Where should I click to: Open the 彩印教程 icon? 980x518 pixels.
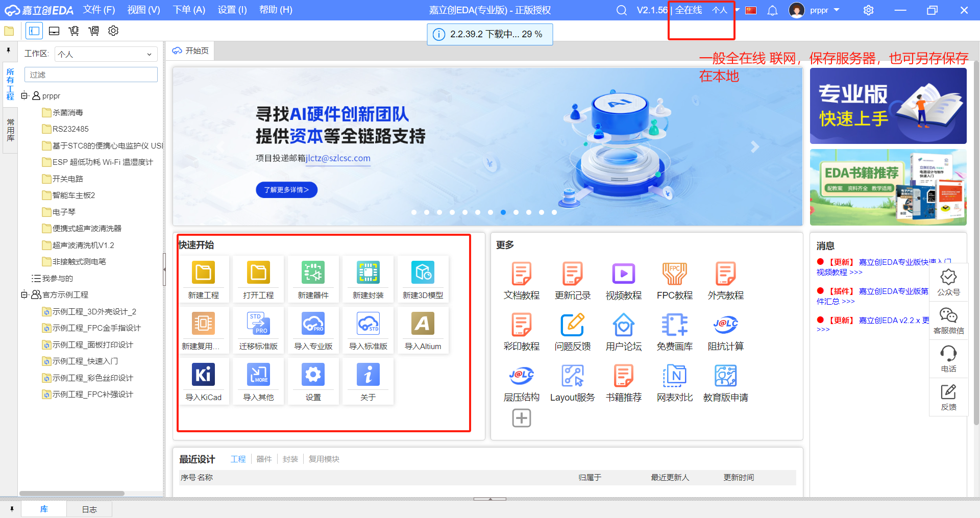[522, 325]
